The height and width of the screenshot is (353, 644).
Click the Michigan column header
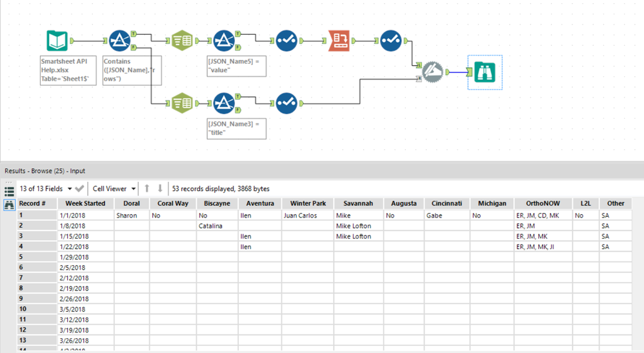(492, 203)
